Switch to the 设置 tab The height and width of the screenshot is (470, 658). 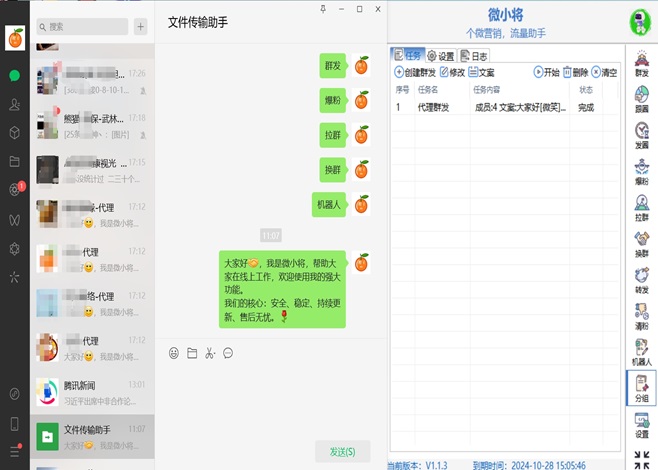tap(441, 56)
